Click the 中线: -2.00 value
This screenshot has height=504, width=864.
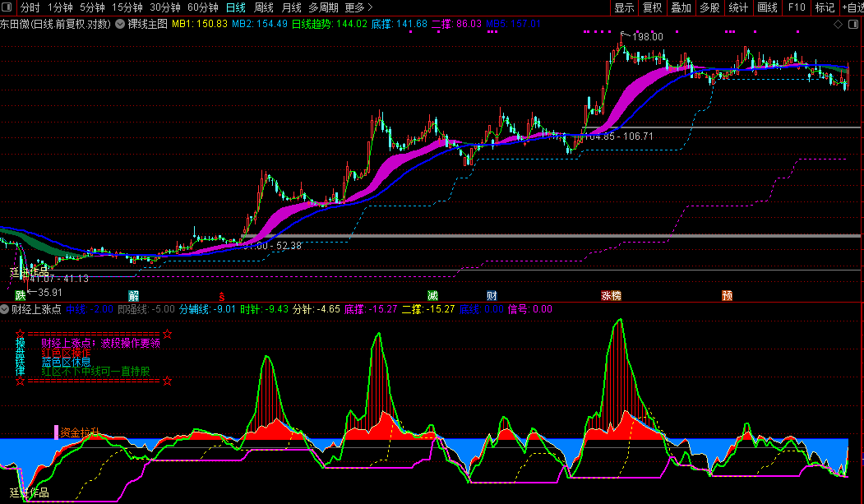click(x=90, y=309)
